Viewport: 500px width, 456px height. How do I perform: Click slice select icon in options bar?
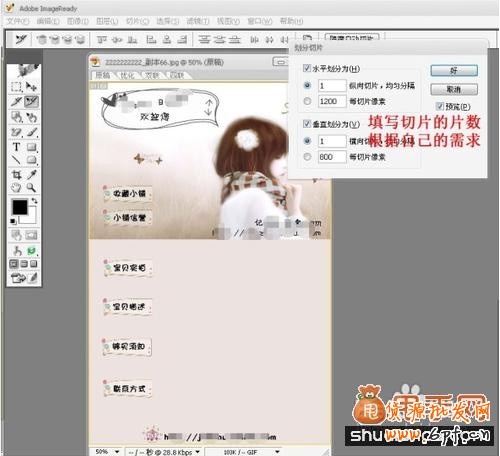coord(21,40)
